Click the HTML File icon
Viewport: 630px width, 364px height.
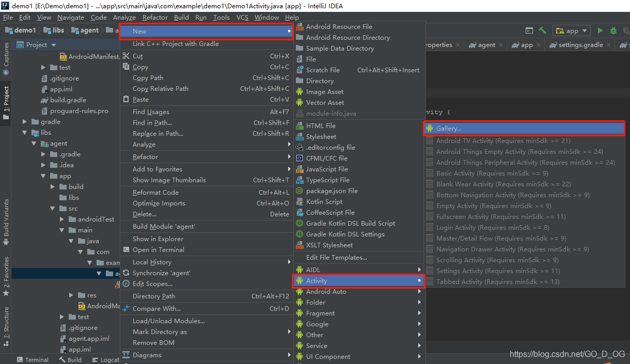(300, 125)
